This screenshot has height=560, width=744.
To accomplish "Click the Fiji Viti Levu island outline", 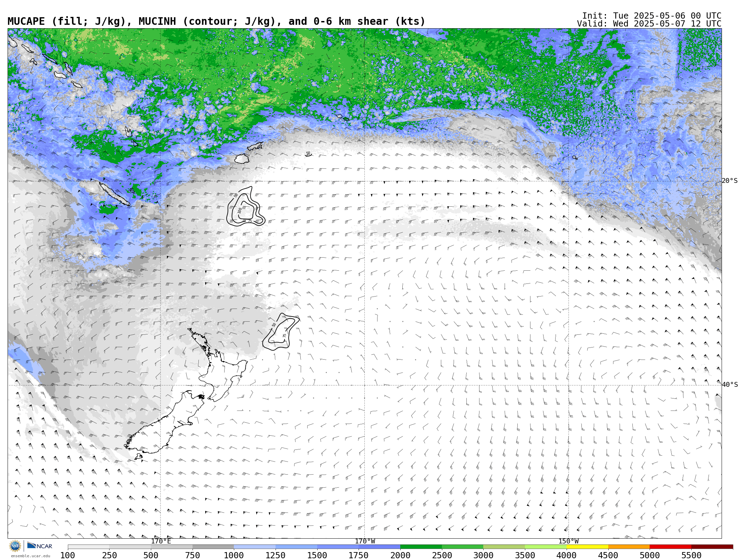I will tap(242, 159).
